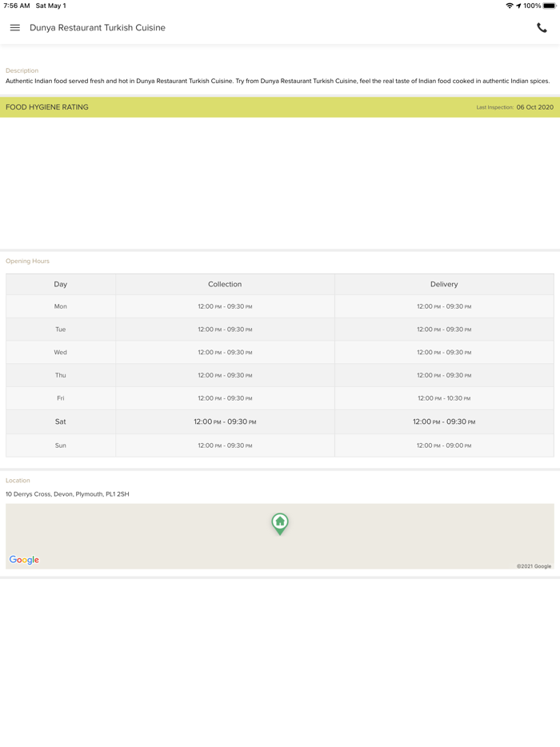The image size is (560, 747).
Task: Click Friday's delivery hours ending 10:30 PM
Action: tap(444, 397)
